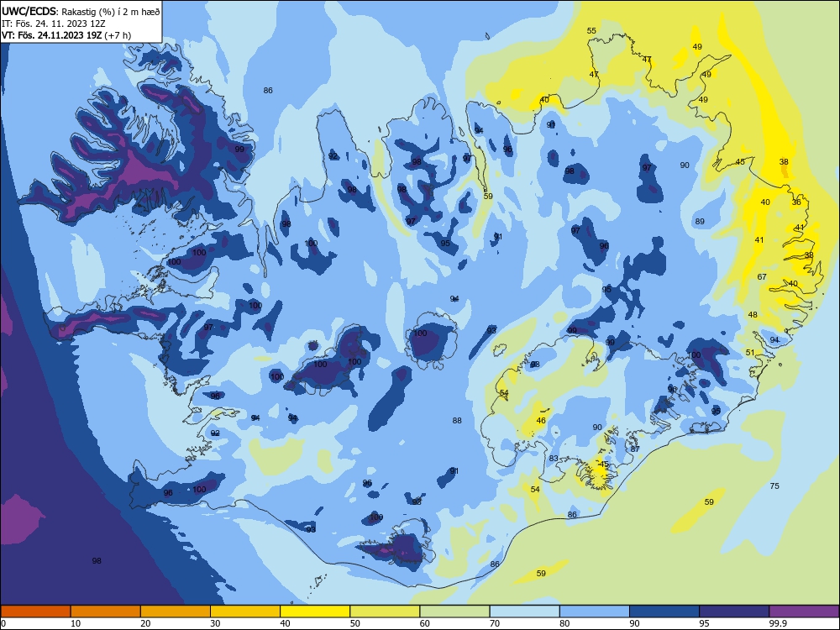Click the legend tick label "70"

pos(495,623)
